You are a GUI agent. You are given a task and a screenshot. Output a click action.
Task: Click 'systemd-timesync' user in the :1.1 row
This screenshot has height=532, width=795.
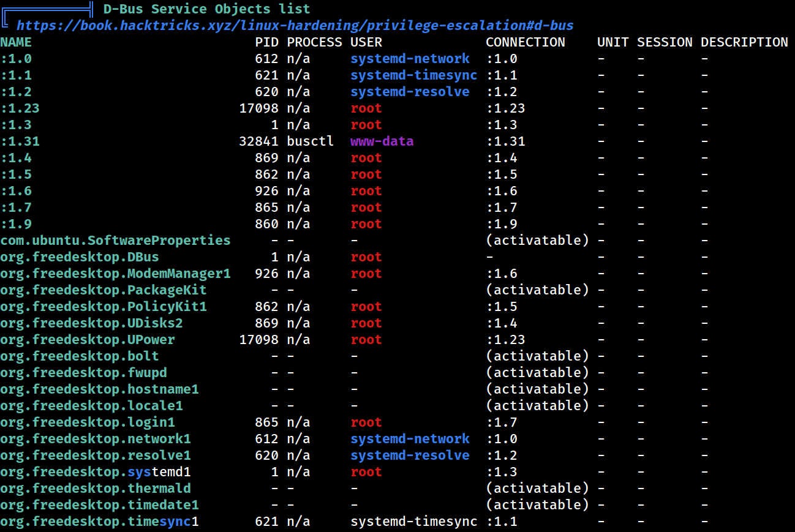(414, 75)
